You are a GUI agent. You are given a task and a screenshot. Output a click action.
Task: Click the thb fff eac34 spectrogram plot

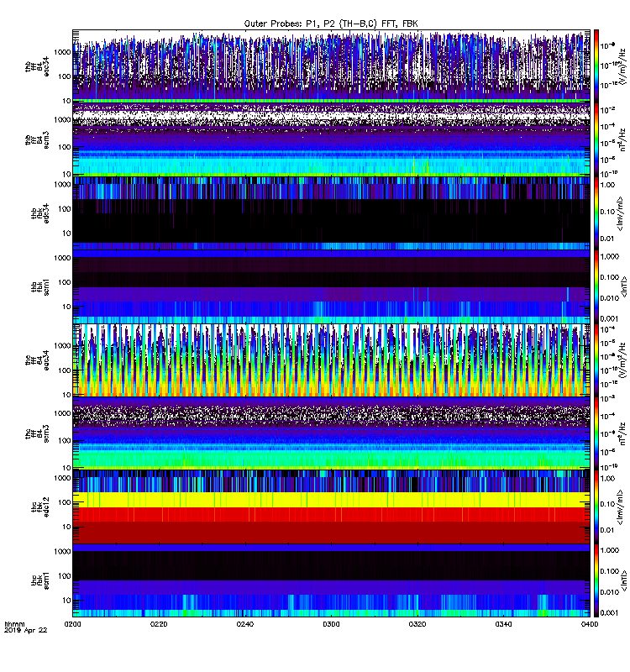pos(331,66)
